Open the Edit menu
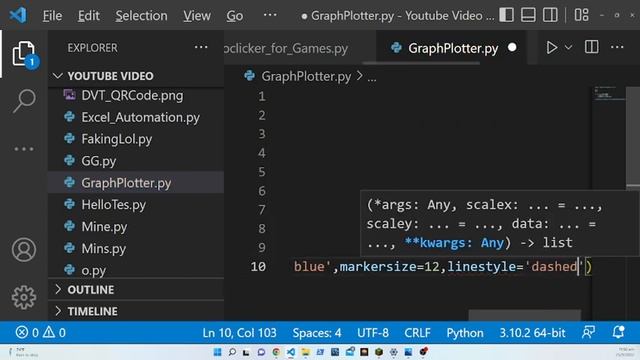This screenshot has height=360, width=640. [89, 16]
